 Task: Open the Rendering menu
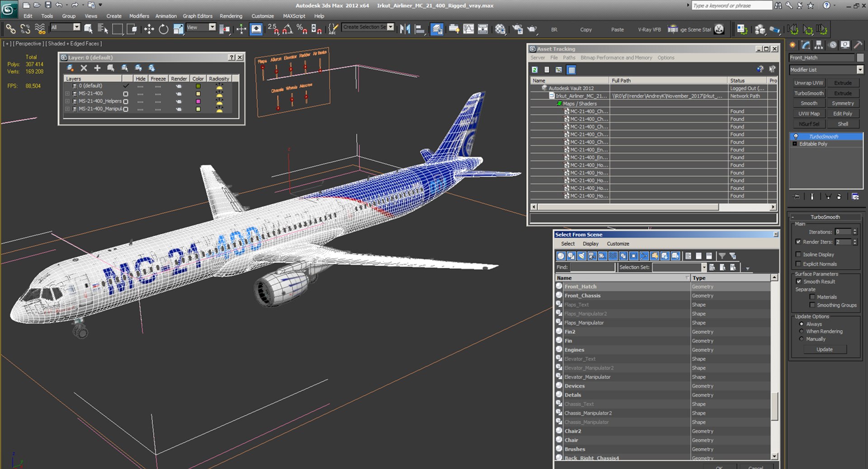pos(231,16)
